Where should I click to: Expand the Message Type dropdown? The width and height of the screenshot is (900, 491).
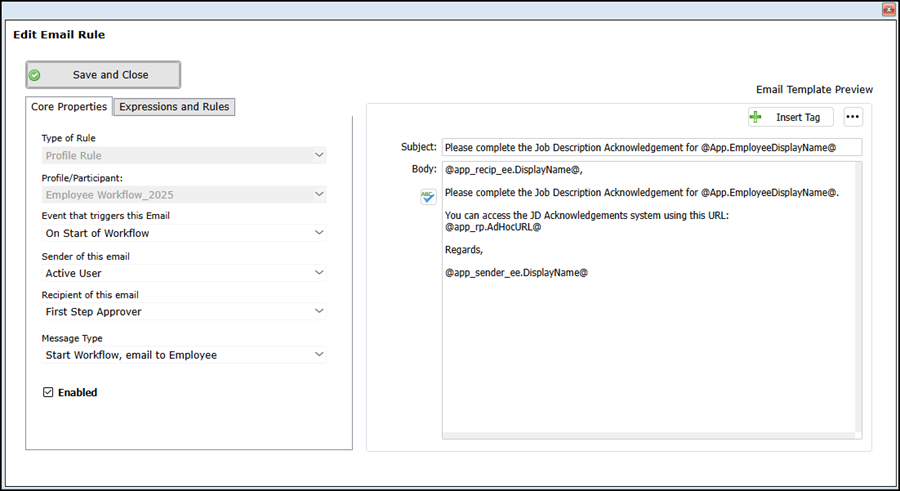click(319, 354)
